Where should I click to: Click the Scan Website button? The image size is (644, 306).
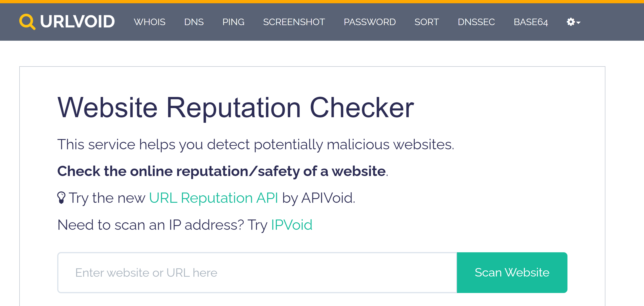click(x=512, y=272)
